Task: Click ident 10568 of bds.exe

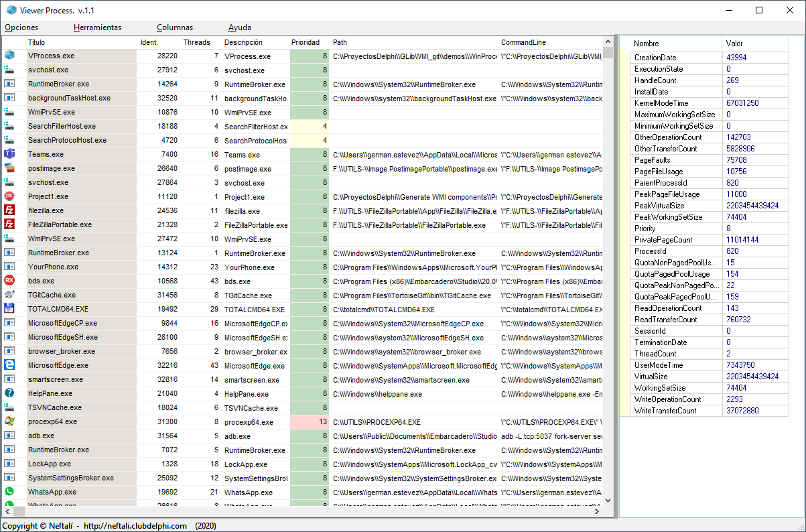Action: [x=167, y=281]
